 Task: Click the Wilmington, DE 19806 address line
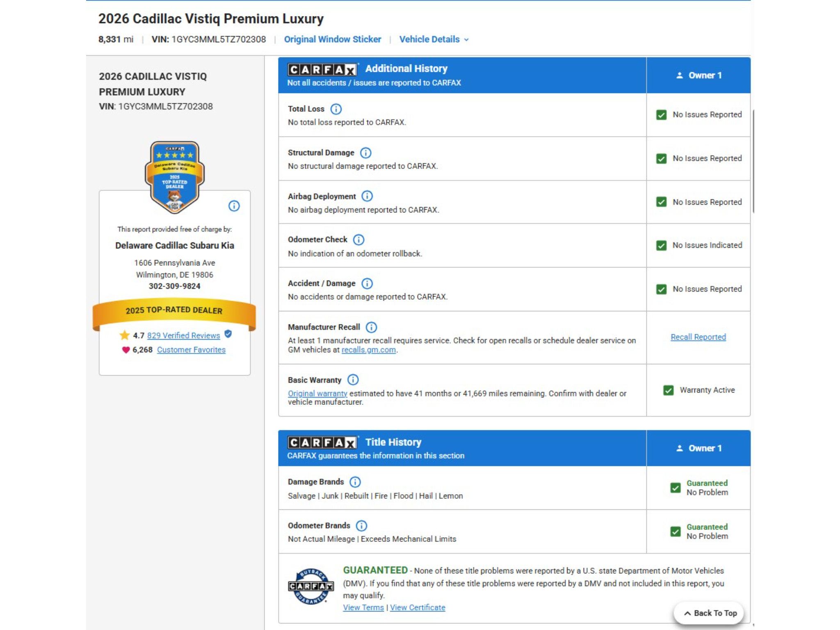[x=175, y=275]
